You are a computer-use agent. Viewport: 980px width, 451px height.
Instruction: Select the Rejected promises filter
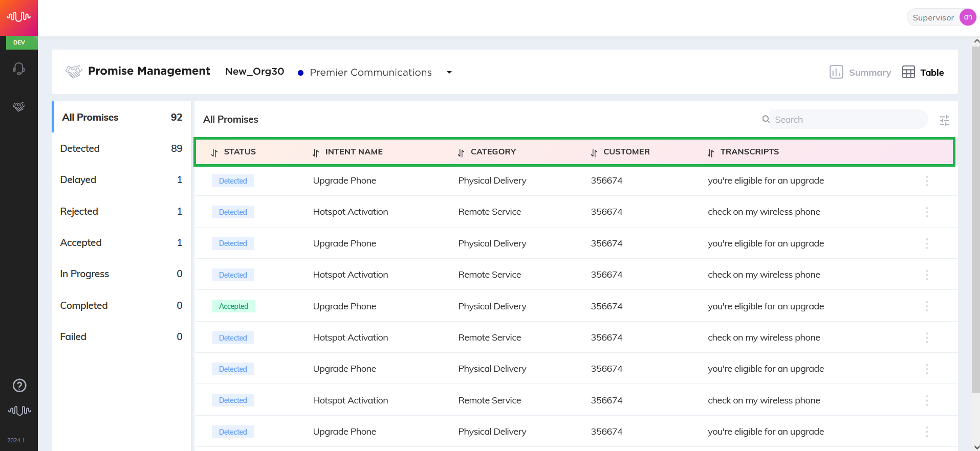121,211
